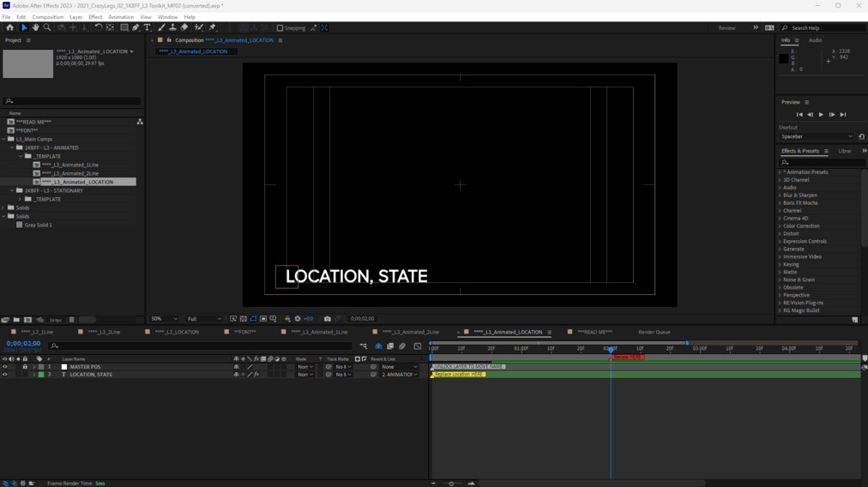Select the Clone Stamp tool

click(x=172, y=27)
